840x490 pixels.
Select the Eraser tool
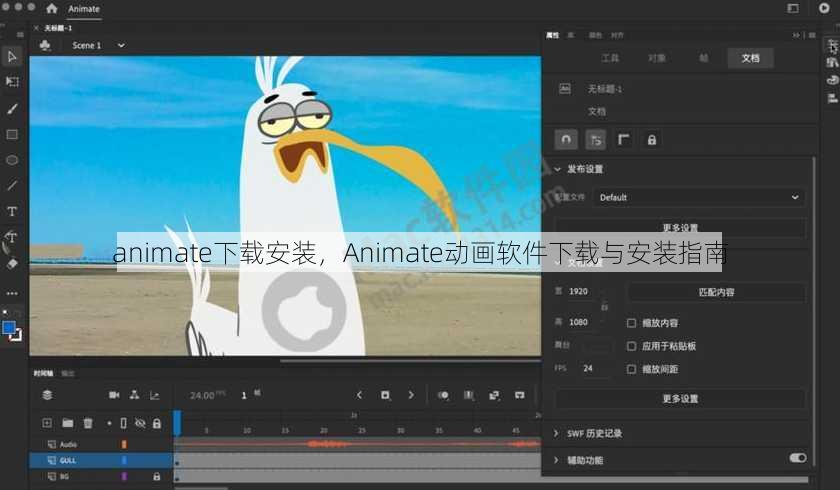coord(12,263)
